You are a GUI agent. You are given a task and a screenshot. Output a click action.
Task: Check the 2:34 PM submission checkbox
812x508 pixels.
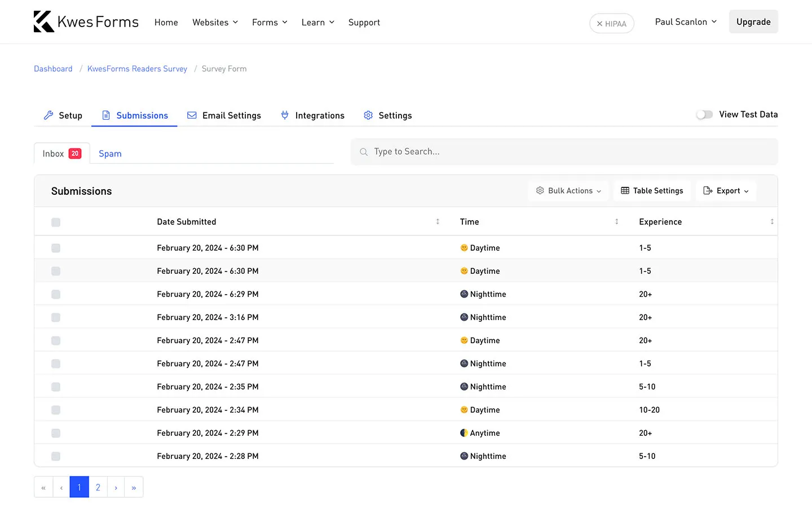56,410
